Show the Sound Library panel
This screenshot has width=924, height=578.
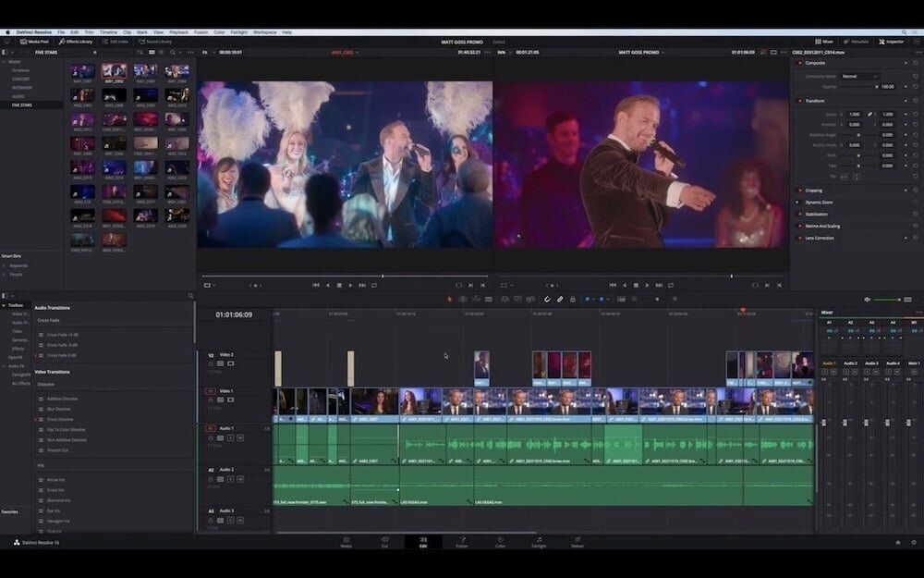[x=154, y=42]
